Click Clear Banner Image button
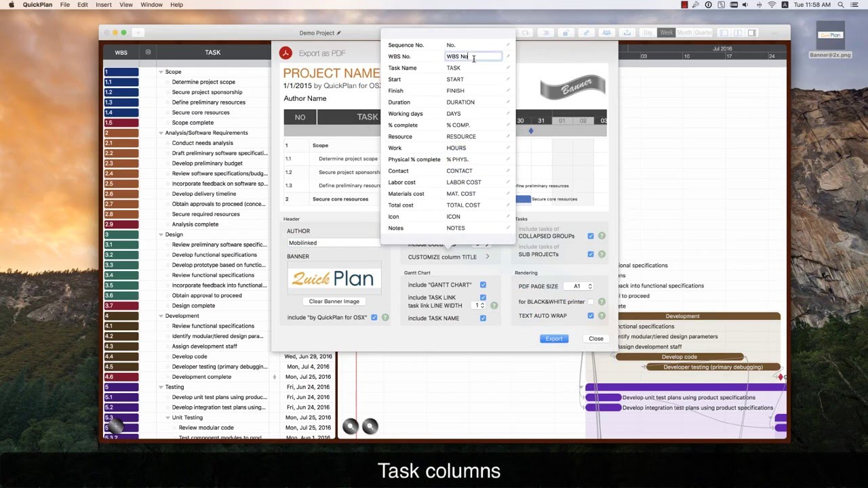868x488 pixels. (334, 301)
